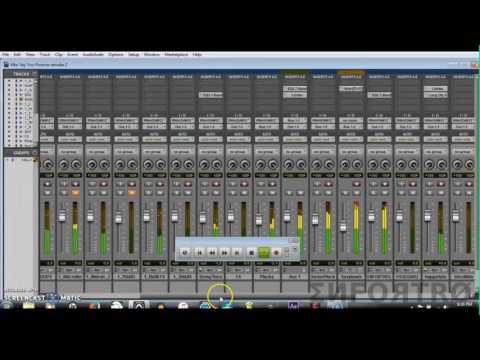The height and width of the screenshot is (360, 480).
Task: Open the Marketplace menu
Action: coord(176,54)
